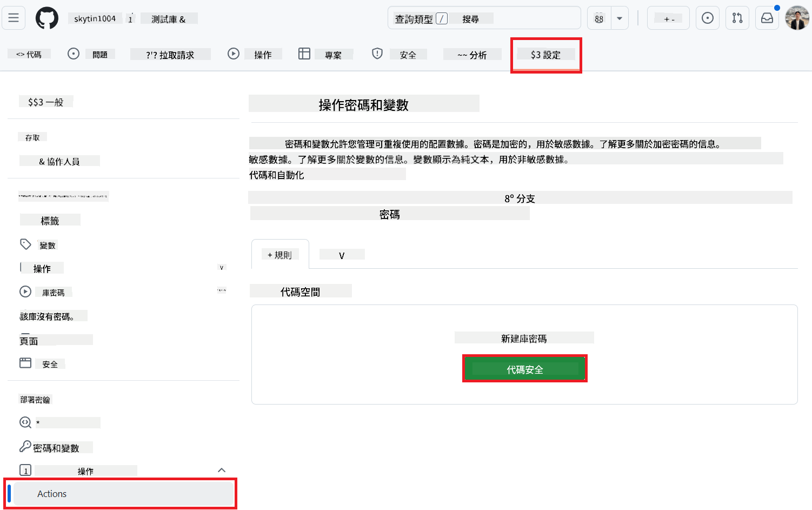
Task: Expand the sidebar 操作 row with the 'v' chevron
Action: tap(222, 268)
